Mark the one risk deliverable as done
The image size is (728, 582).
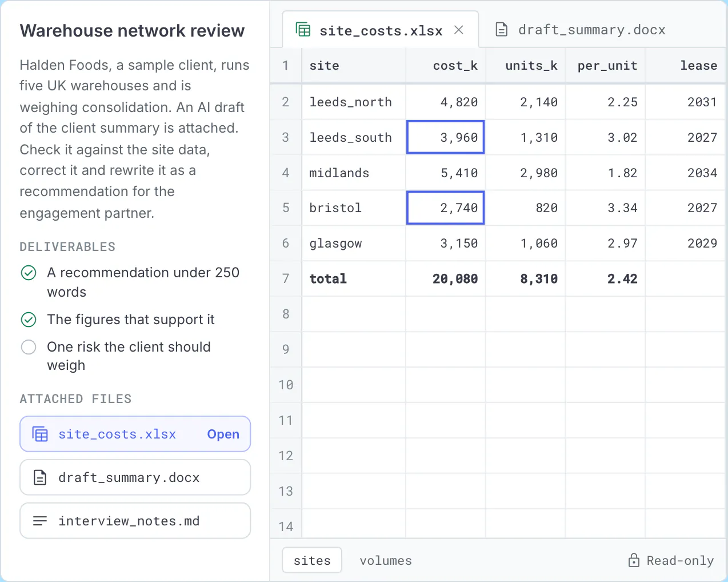(x=29, y=347)
